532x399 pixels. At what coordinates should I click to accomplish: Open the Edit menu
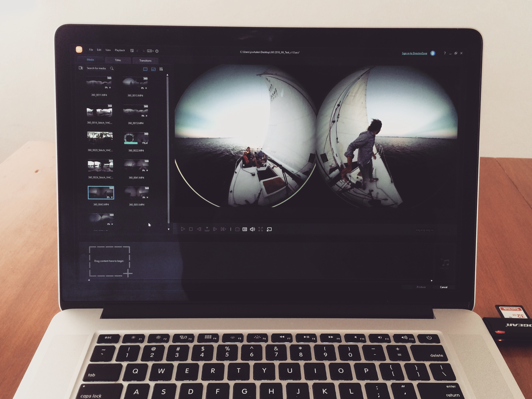tap(99, 50)
